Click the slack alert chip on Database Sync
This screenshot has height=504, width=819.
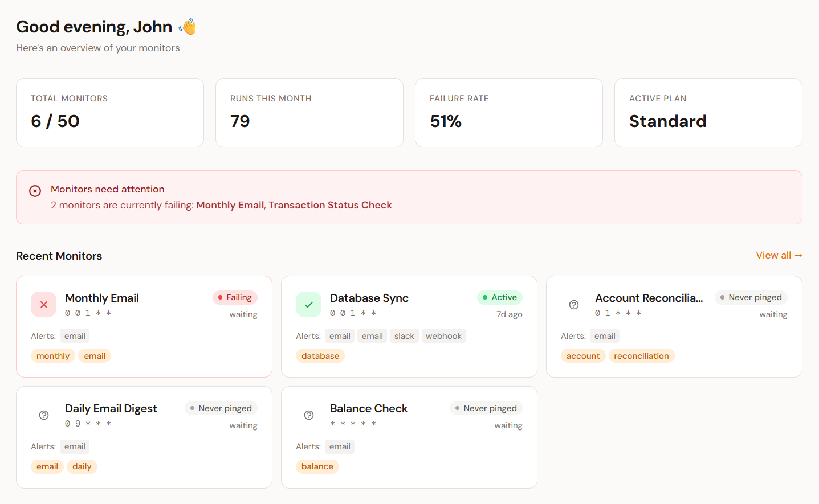click(x=404, y=335)
